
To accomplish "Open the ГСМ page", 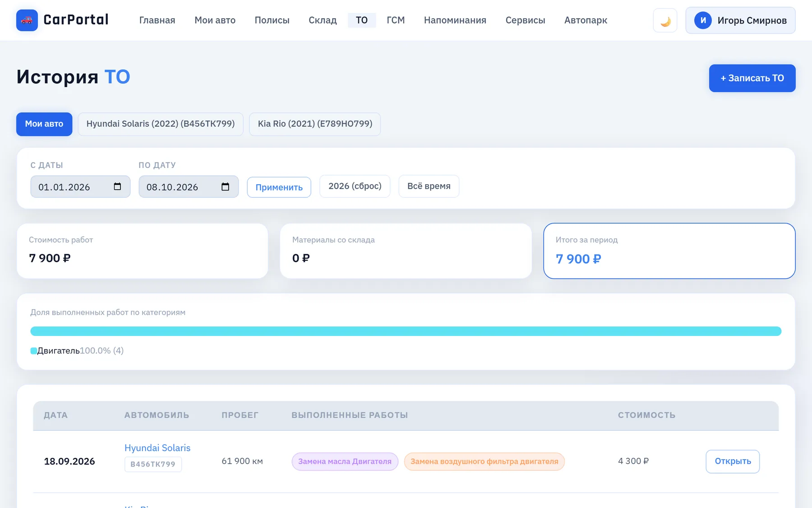I will pos(396,20).
